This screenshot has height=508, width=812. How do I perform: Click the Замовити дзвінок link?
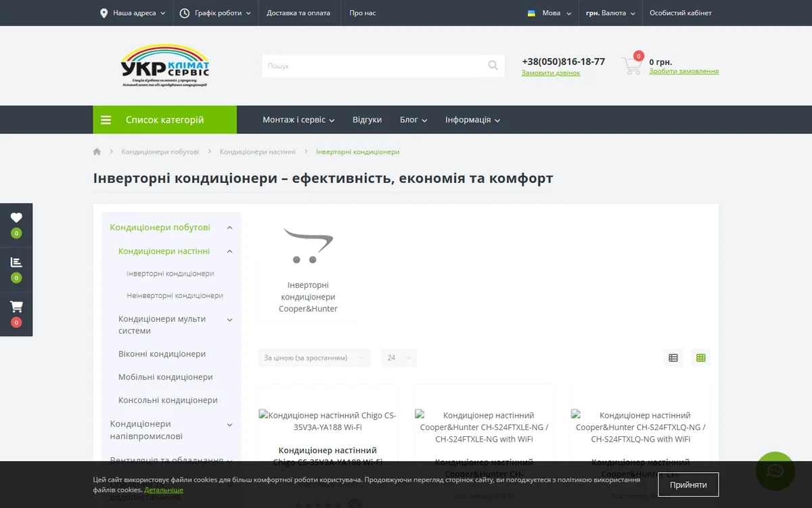tap(551, 72)
